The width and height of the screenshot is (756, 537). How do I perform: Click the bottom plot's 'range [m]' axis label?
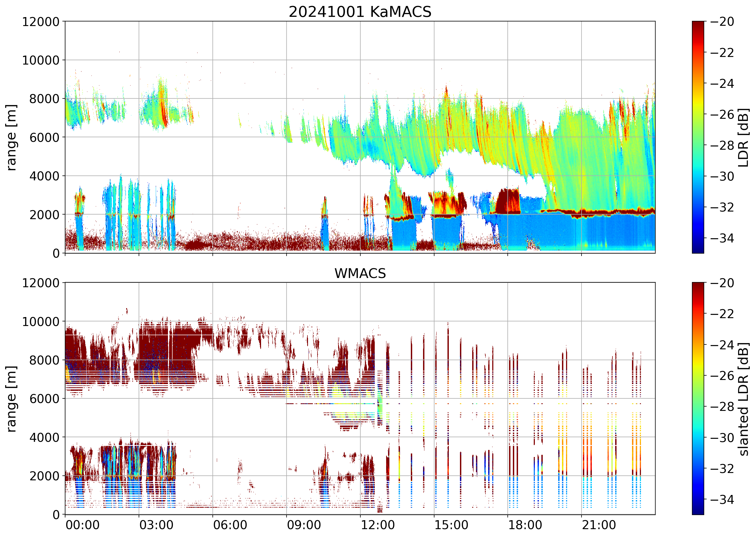(x=11, y=398)
